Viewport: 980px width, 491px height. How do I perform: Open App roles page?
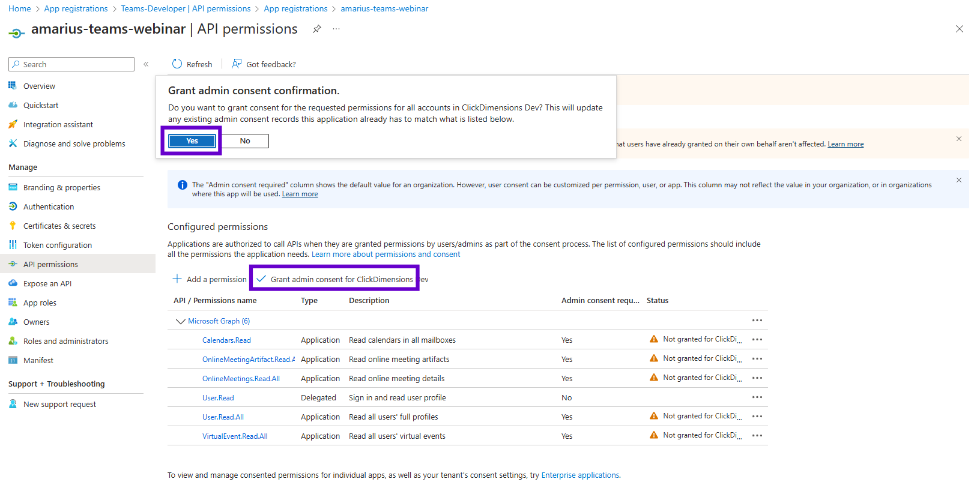coord(40,303)
